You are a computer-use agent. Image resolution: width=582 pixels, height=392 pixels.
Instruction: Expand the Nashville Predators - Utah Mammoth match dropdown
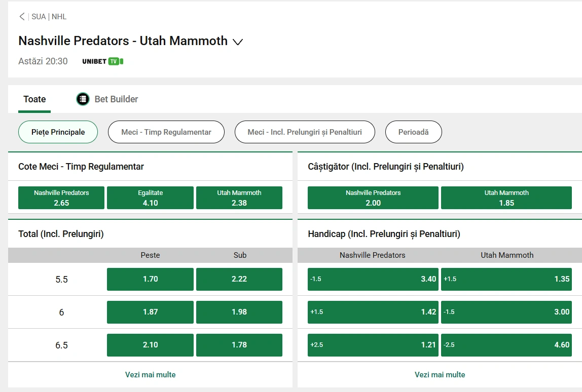pos(238,42)
